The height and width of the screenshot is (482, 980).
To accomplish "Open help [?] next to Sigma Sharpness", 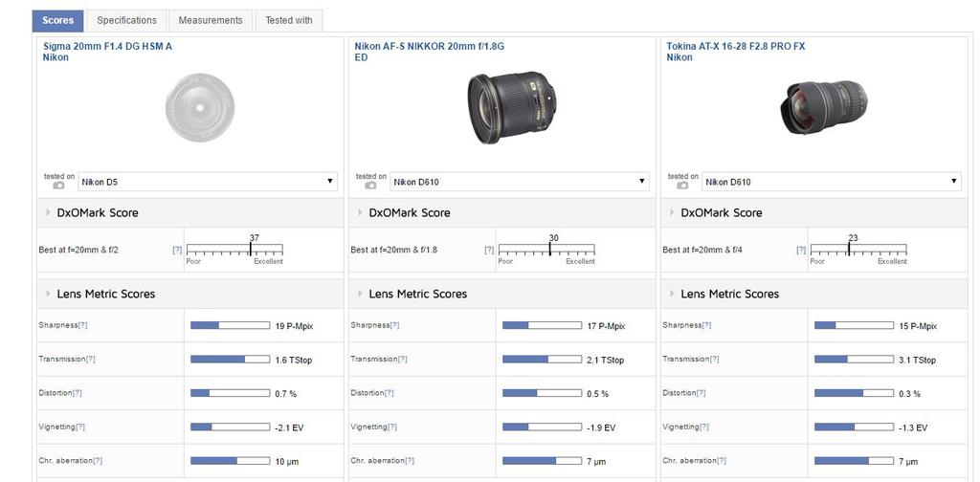I will point(82,325).
